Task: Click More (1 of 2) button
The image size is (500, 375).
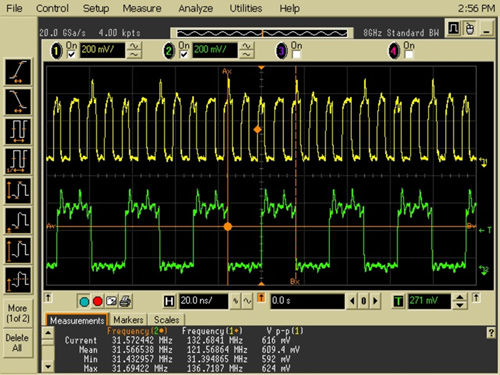Action: [18, 313]
